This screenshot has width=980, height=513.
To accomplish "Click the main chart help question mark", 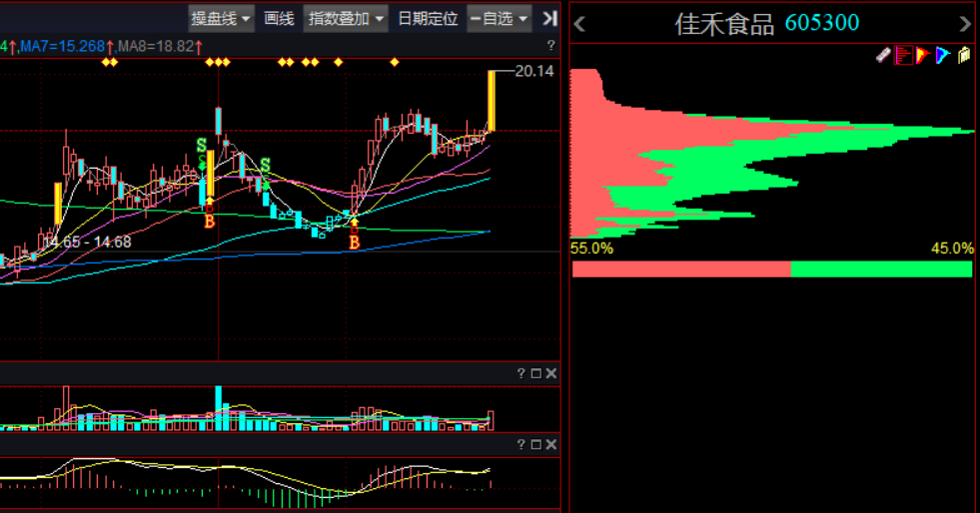I will (x=550, y=46).
